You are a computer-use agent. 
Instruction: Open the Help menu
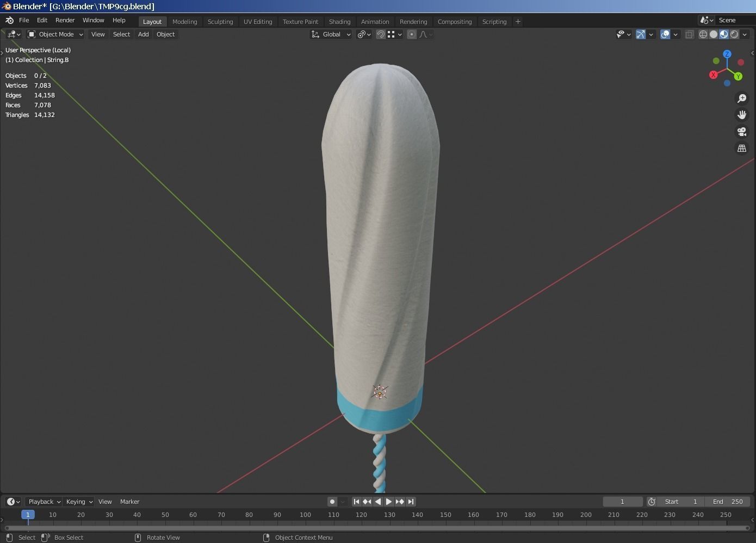[119, 20]
